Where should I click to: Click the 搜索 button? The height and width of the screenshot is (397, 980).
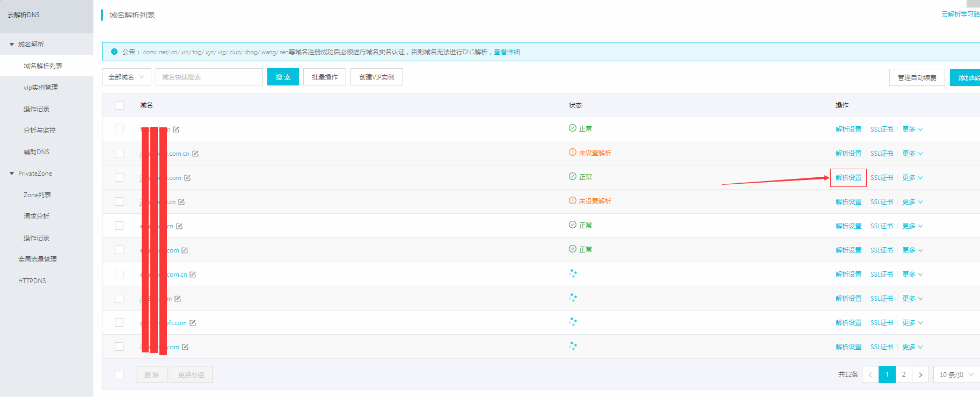click(283, 77)
